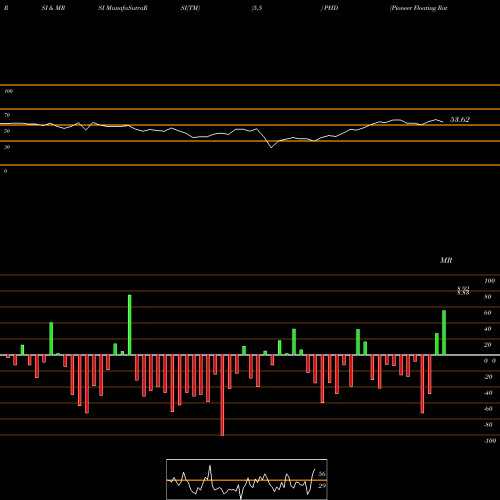Screen dimensions: 500x500
Task: Click the Pioneer Floating Rate title text
Action: click(419, 8)
